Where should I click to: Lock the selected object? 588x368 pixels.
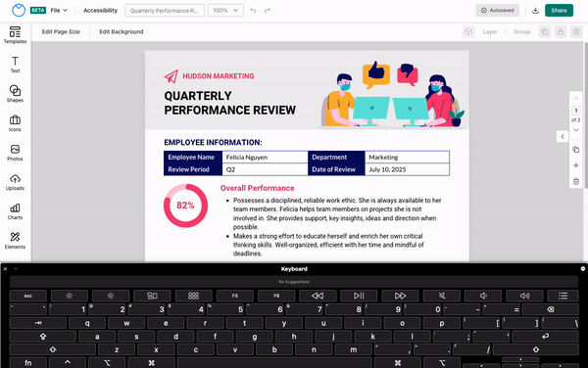point(561,32)
